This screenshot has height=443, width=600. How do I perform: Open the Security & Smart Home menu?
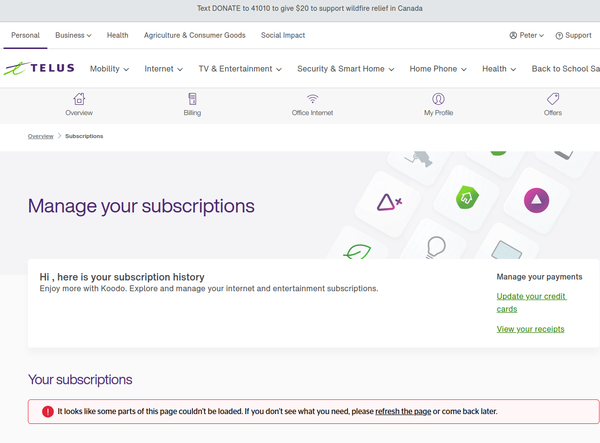coord(346,69)
